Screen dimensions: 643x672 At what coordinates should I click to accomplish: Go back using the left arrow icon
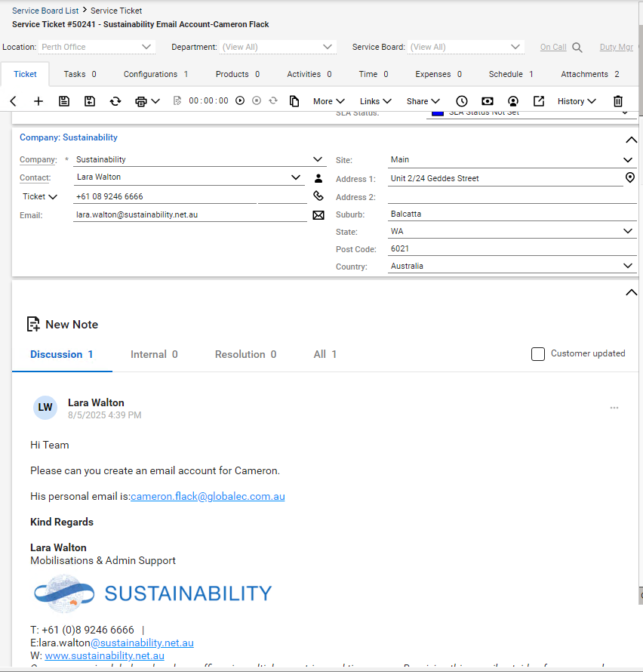14,101
